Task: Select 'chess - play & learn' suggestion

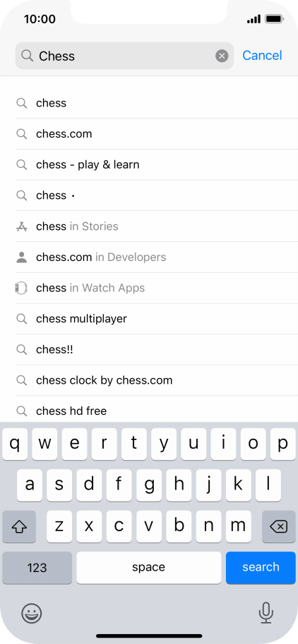Action: click(x=157, y=164)
